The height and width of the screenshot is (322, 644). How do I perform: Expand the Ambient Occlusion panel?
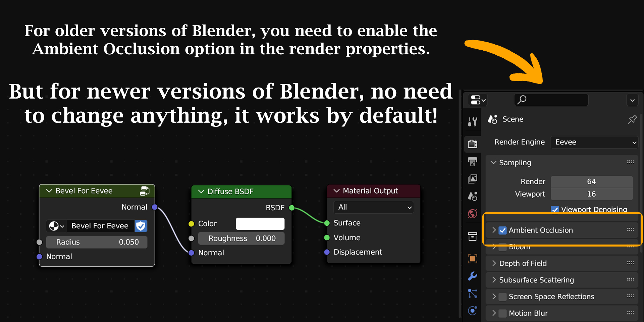(x=494, y=230)
